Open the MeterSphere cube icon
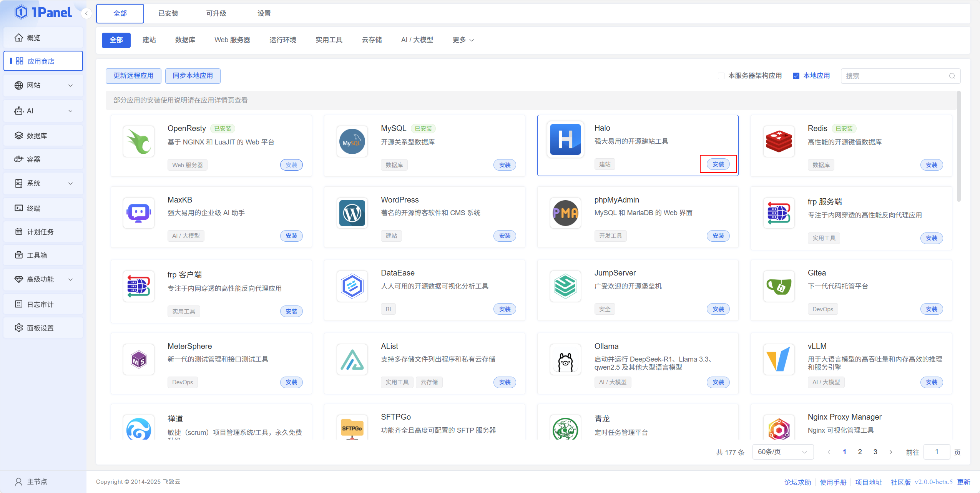Viewport: 980px width, 493px height. pos(139,359)
